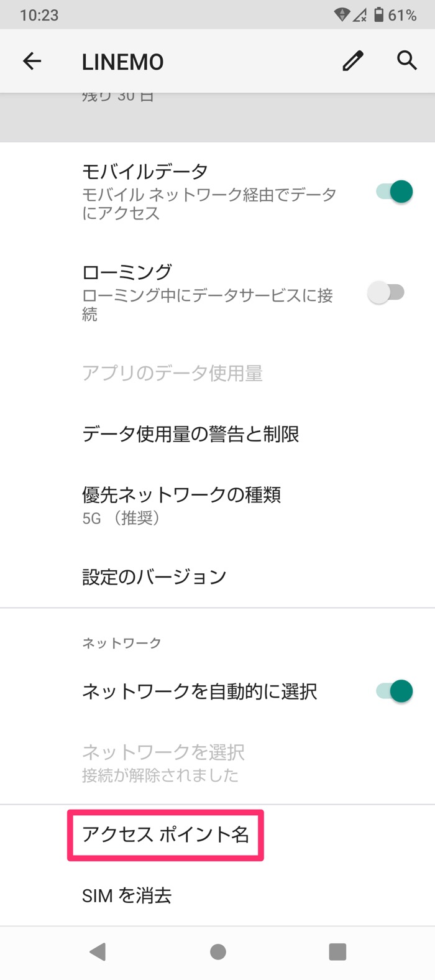
Task: Tap the battery icon showing 61%
Action: (380, 14)
